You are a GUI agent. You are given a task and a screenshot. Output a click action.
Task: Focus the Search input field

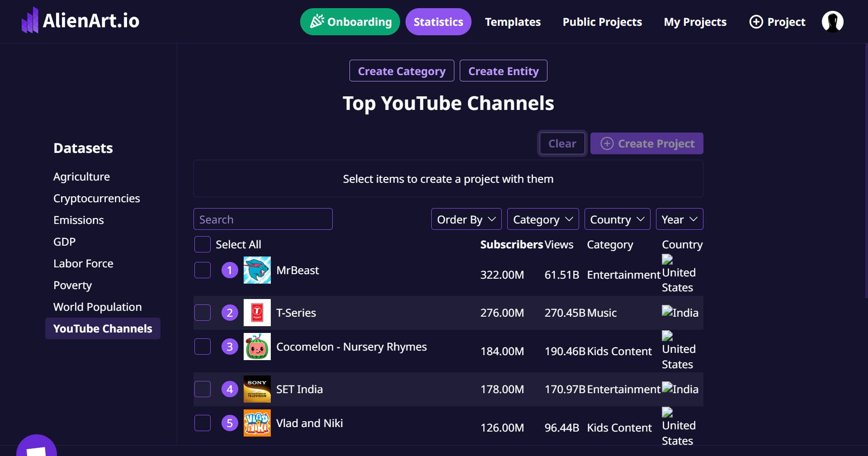(x=263, y=219)
